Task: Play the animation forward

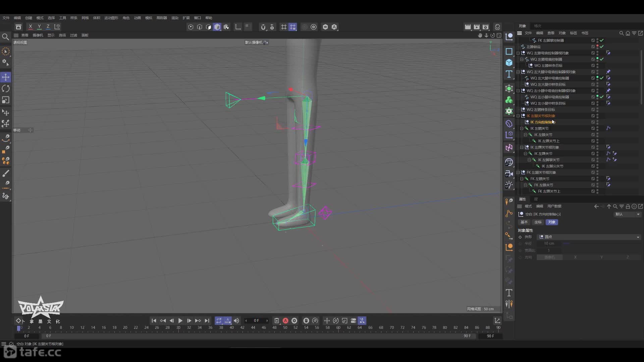Action: coord(180,321)
